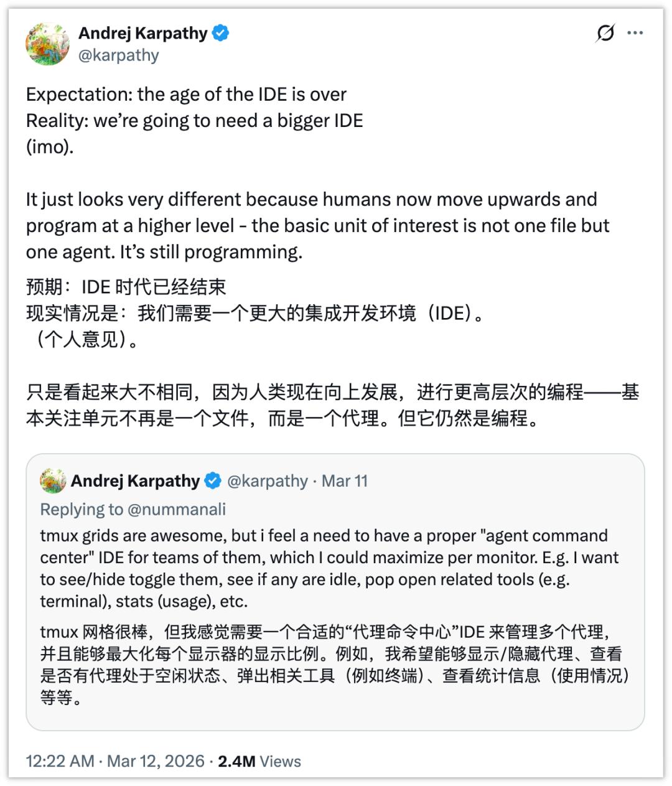The height and width of the screenshot is (786, 672).
Task: Open Andrej Karpathy's profile via main display name
Action: point(142,33)
